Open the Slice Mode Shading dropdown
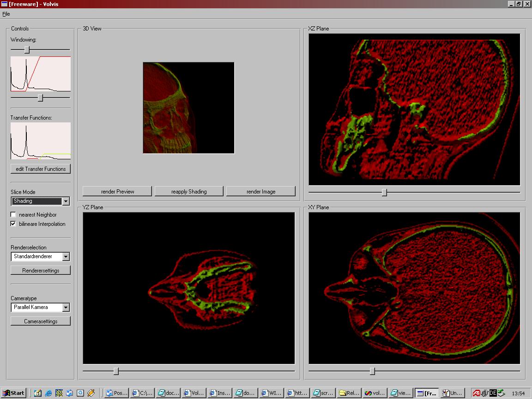 [66, 201]
